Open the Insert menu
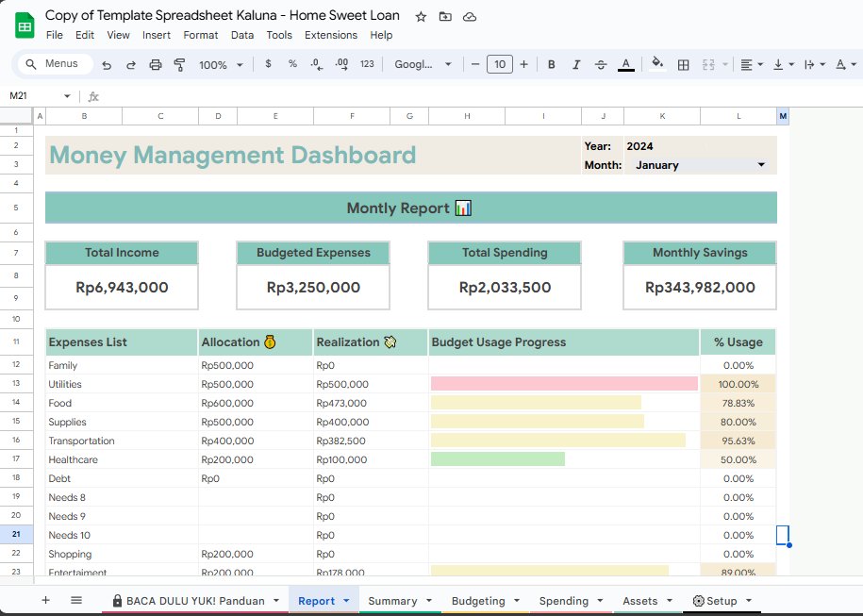This screenshot has height=616, width=863. [157, 35]
